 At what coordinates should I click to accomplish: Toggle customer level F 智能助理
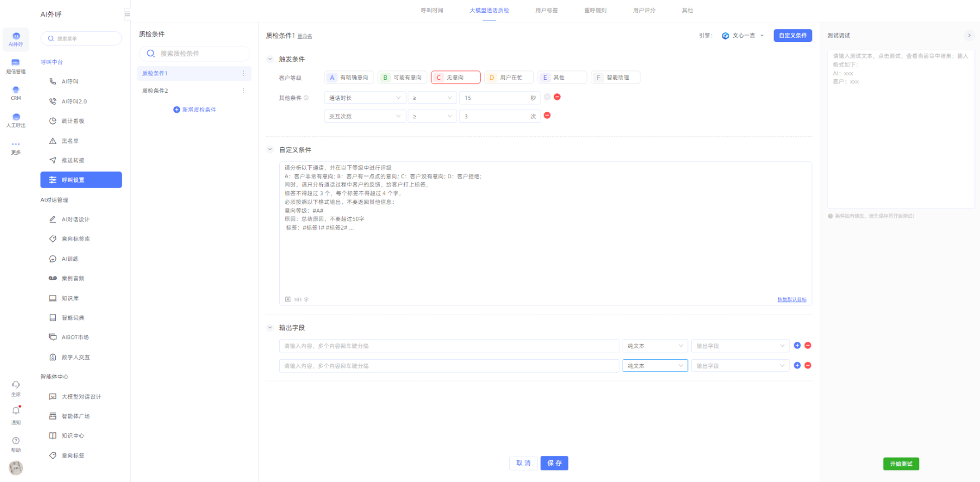[x=615, y=78]
